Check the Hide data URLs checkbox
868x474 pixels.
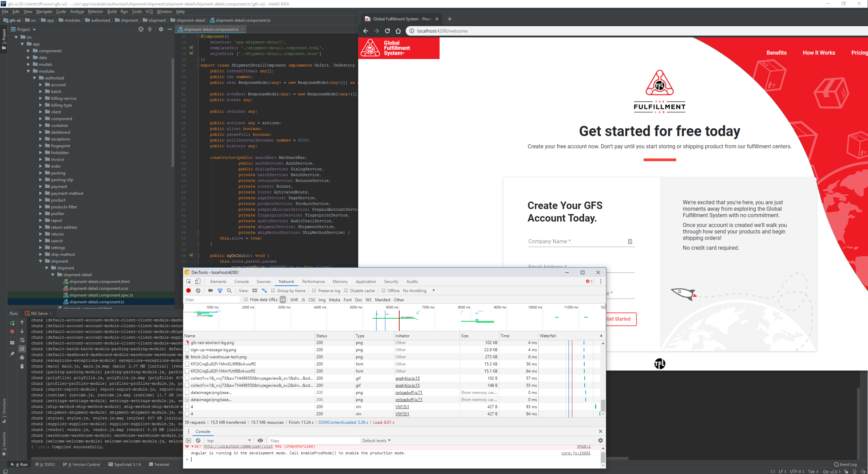[x=246, y=300]
